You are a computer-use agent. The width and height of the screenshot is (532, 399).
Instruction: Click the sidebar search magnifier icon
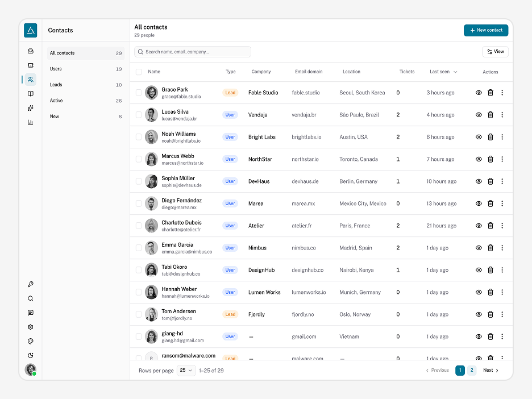coord(31,298)
